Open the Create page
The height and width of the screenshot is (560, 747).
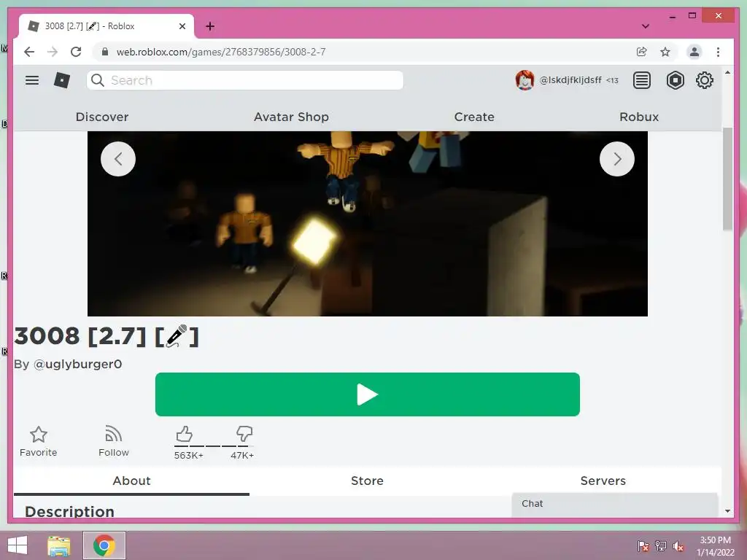click(x=474, y=117)
